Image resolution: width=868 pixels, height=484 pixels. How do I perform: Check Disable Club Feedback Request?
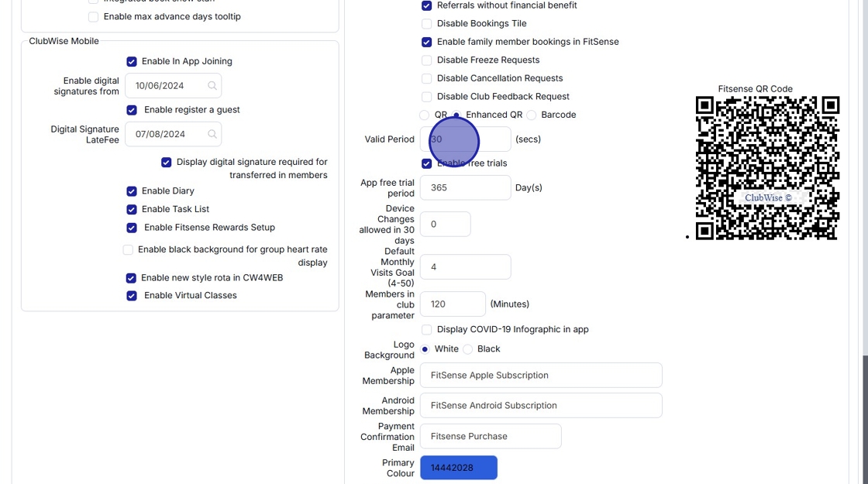point(426,97)
